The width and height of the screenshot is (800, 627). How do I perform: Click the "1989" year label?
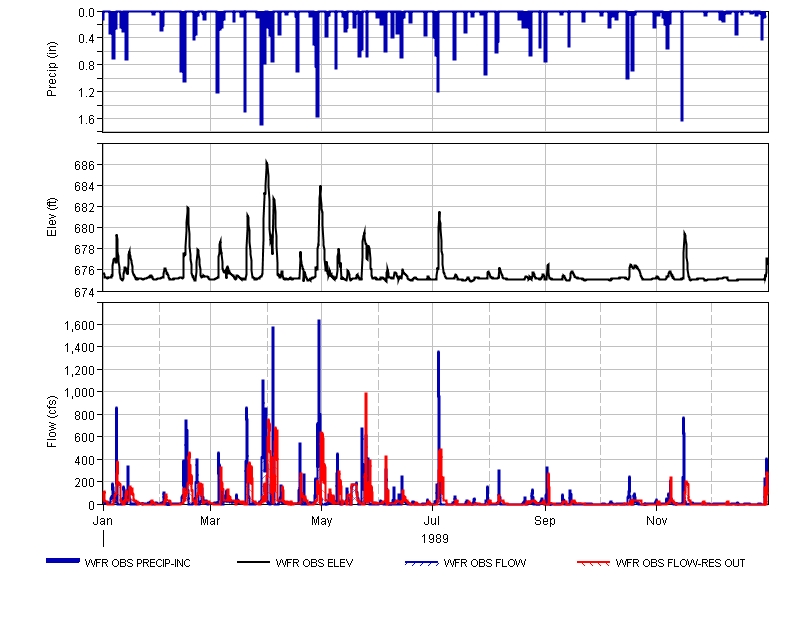[435, 539]
